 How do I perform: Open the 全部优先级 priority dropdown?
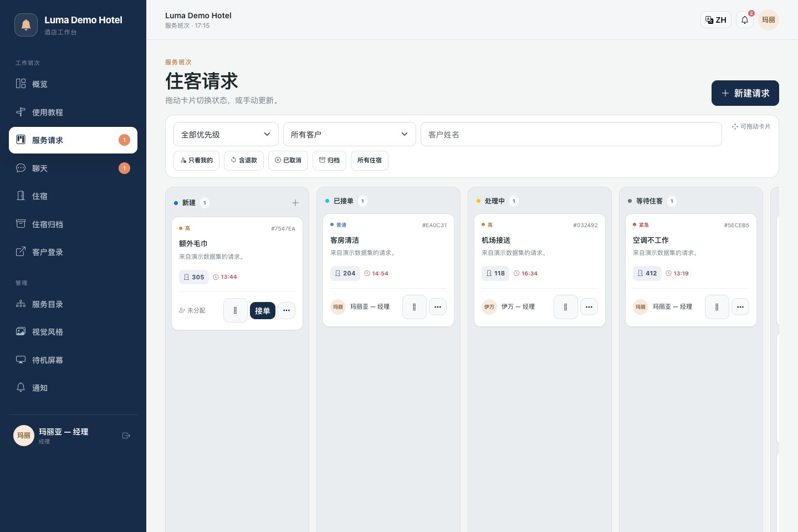pos(226,134)
